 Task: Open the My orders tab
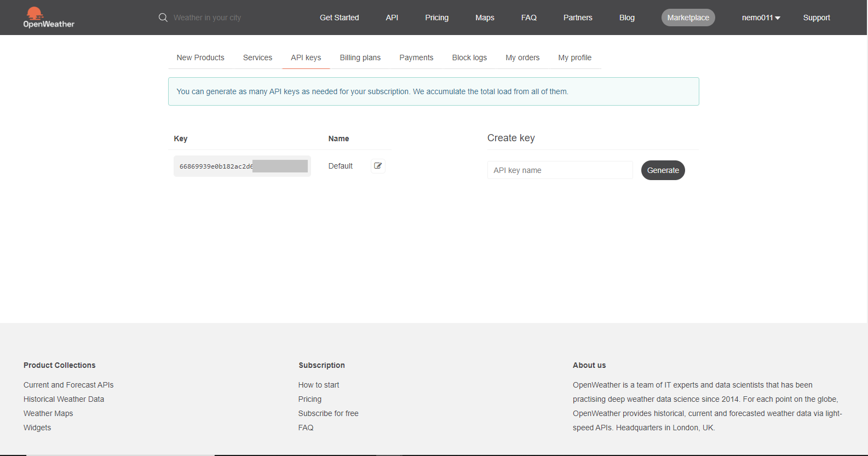[x=522, y=57]
